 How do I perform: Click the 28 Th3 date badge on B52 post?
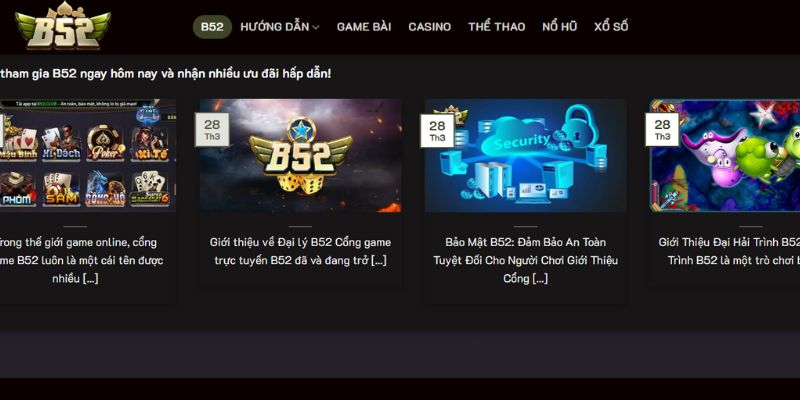tap(212, 130)
